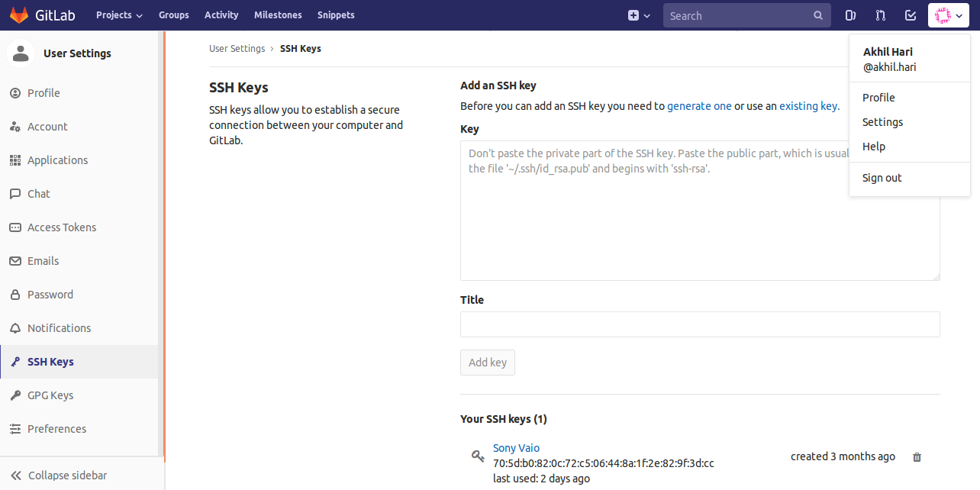This screenshot has height=490, width=980.
Task: Click the Title input field
Action: (700, 324)
